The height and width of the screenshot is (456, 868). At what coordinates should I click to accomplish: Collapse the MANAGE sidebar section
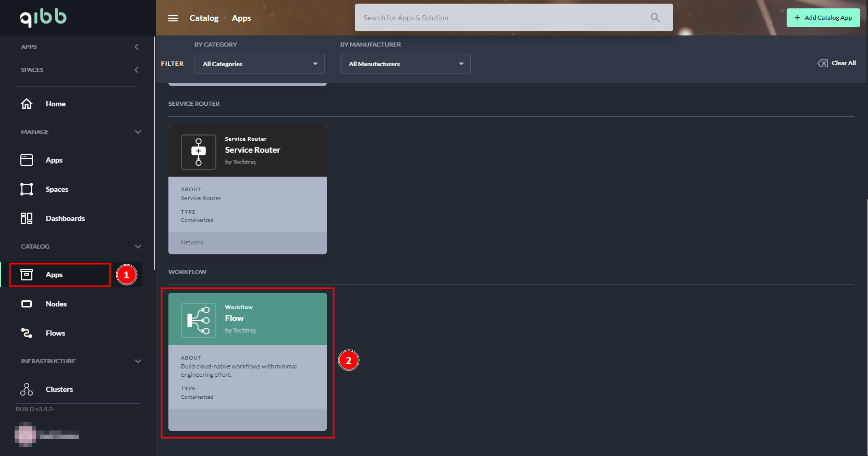tap(138, 132)
